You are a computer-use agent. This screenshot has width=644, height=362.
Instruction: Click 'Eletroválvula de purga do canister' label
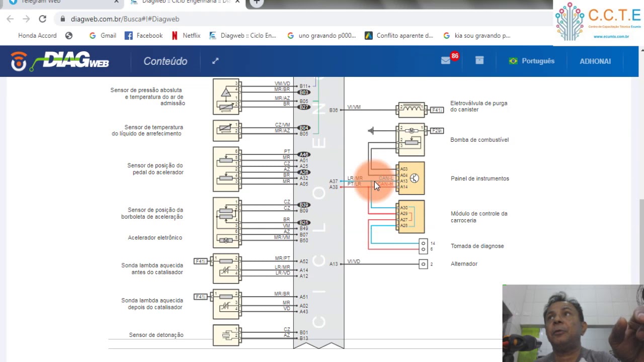pyautogui.click(x=478, y=106)
